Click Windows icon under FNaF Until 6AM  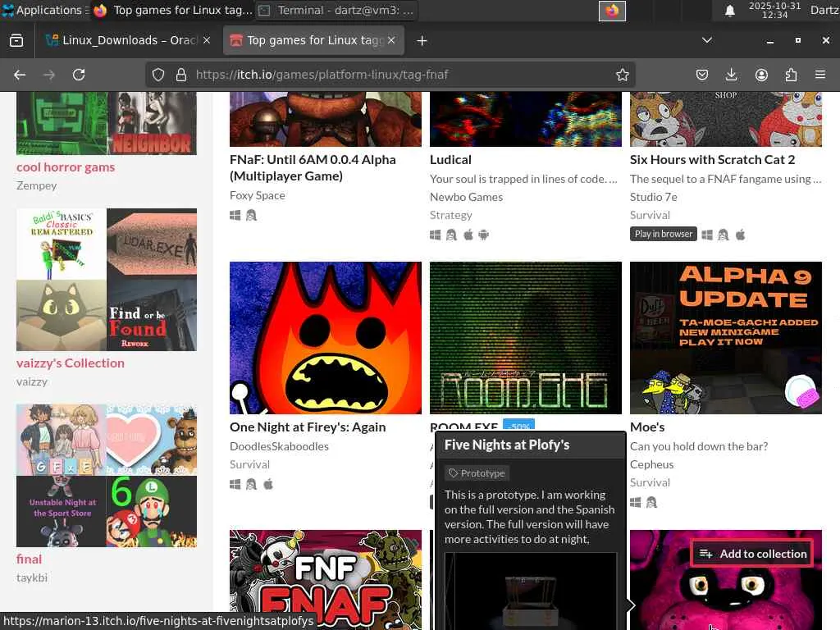[x=235, y=216]
